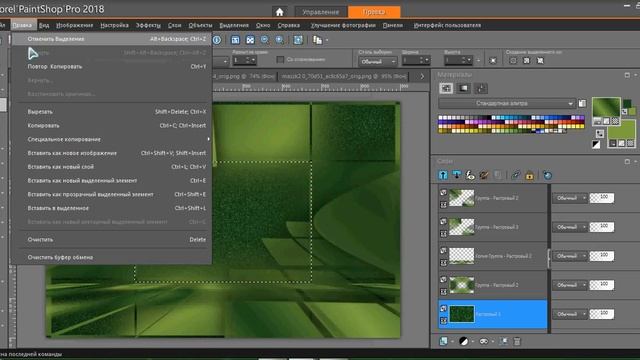Open palette options icon beside Стандартная палитра
This screenshot has height=360, width=640.
[x=582, y=103]
